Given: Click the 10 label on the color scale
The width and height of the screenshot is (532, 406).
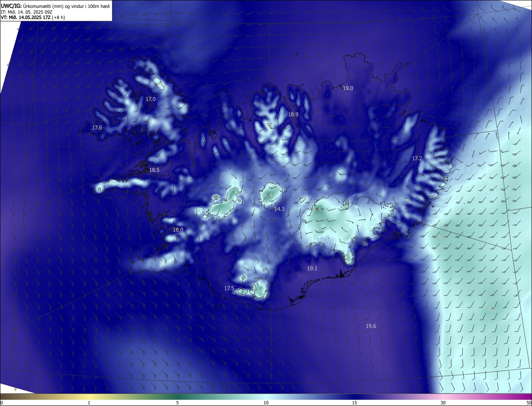Looking at the screenshot, I should click(x=266, y=403).
